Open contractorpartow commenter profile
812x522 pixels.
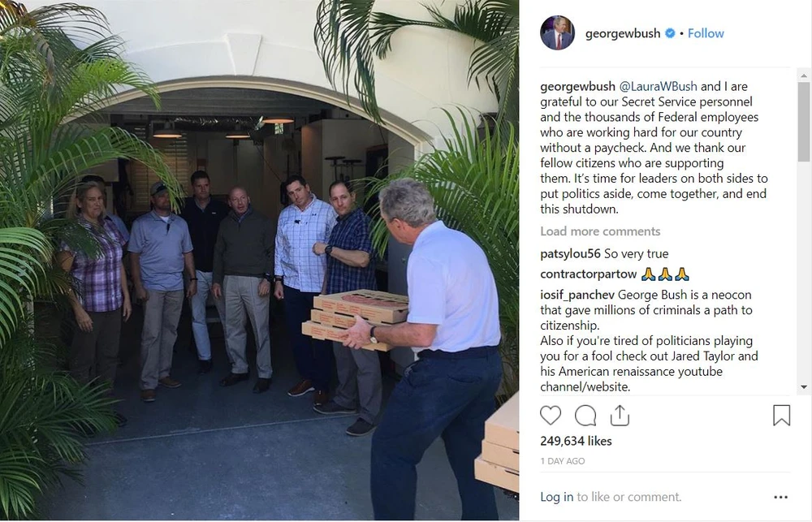click(x=588, y=274)
